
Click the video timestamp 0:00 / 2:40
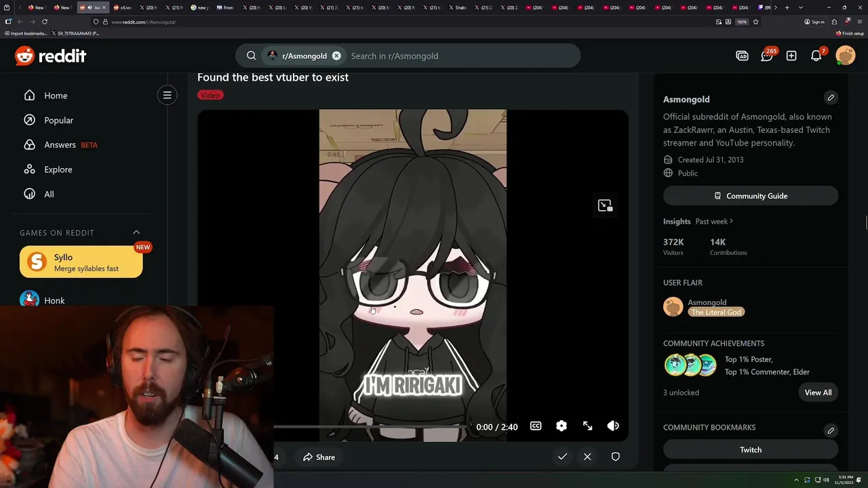pyautogui.click(x=496, y=427)
